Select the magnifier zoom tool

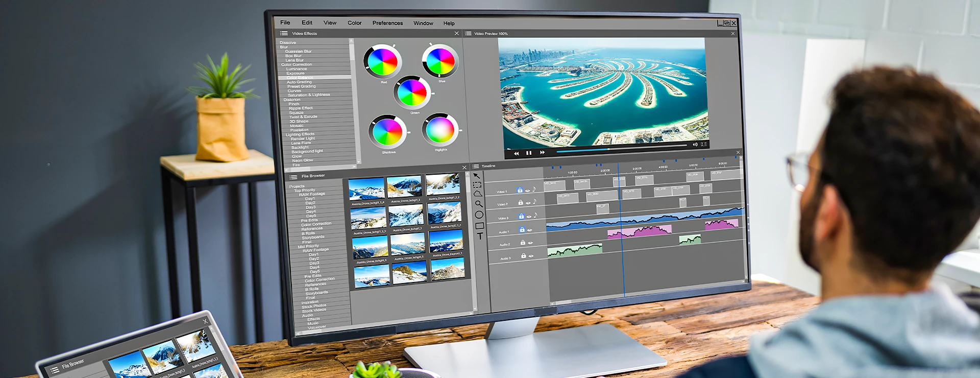(478, 204)
